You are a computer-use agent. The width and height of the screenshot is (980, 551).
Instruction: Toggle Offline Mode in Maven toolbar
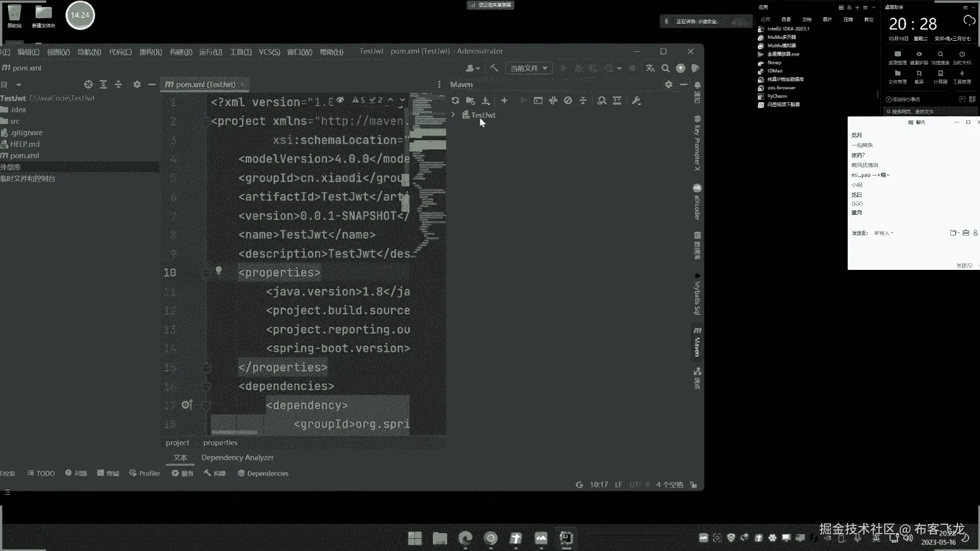tap(553, 101)
